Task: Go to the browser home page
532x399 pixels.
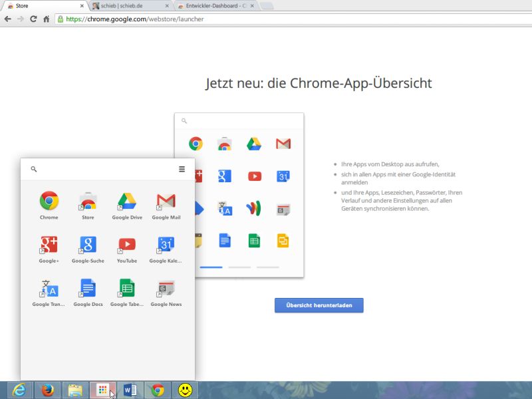Action: tap(47, 19)
